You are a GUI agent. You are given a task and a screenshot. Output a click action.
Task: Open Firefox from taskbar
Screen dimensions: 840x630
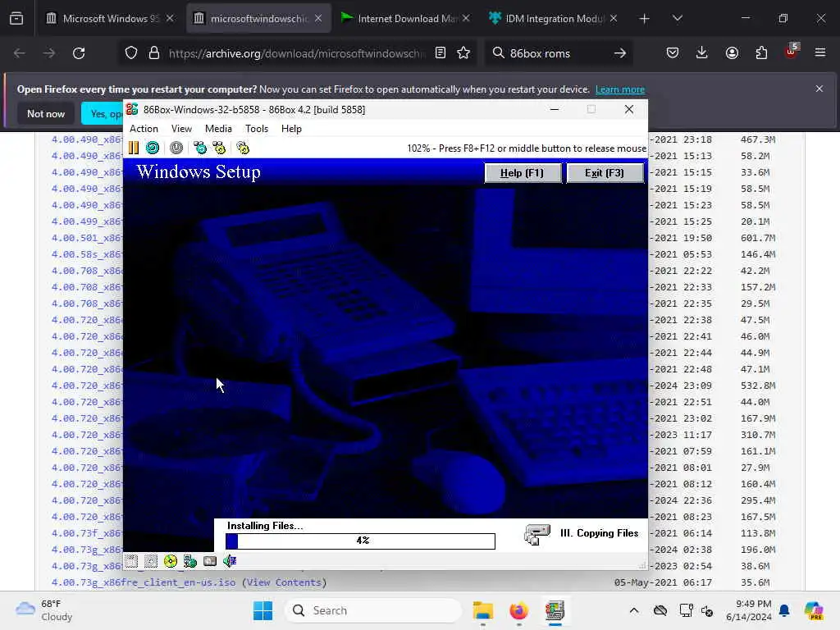click(x=518, y=610)
